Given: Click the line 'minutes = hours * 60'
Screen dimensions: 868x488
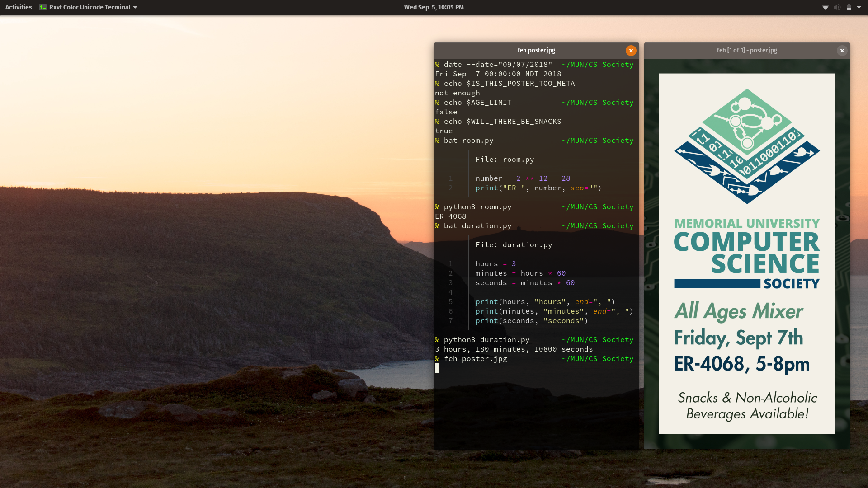Looking at the screenshot, I should (x=521, y=273).
